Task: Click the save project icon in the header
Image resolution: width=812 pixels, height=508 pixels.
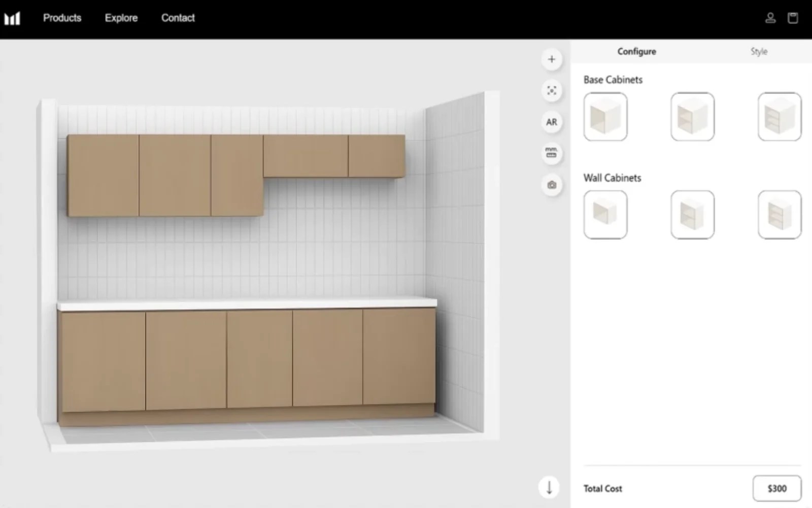Action: point(793,18)
